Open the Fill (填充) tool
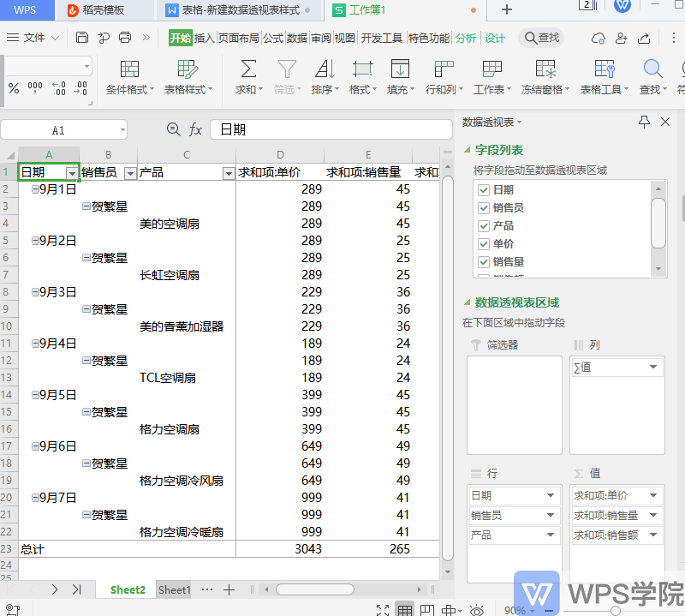Image resolution: width=685 pixels, height=616 pixels. [x=400, y=77]
